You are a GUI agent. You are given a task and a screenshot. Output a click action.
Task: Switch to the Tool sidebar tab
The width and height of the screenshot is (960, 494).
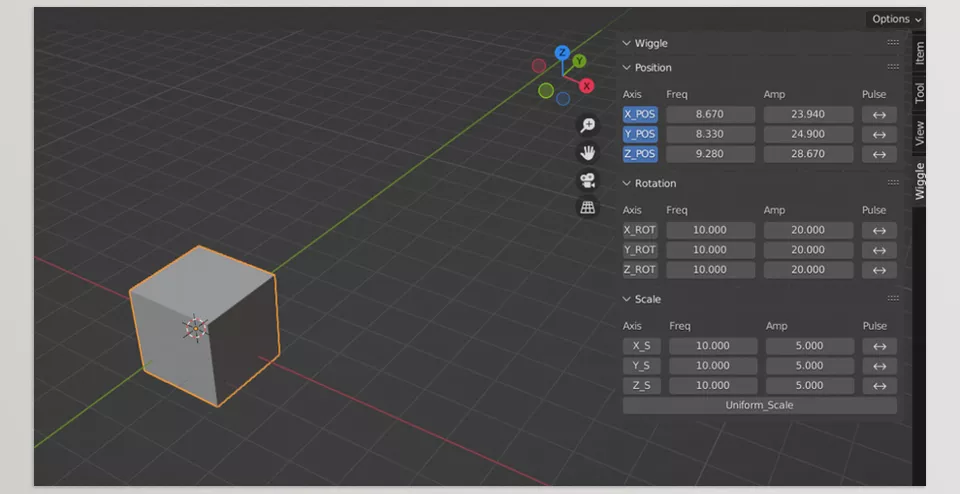tap(919, 92)
